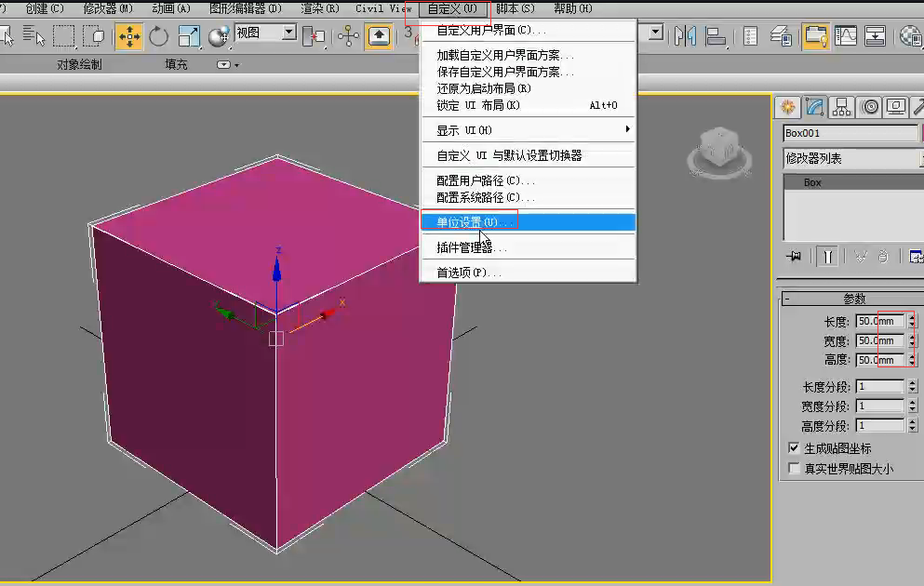Click the ViewCube in the viewport
The width and height of the screenshot is (924, 586).
(x=718, y=152)
